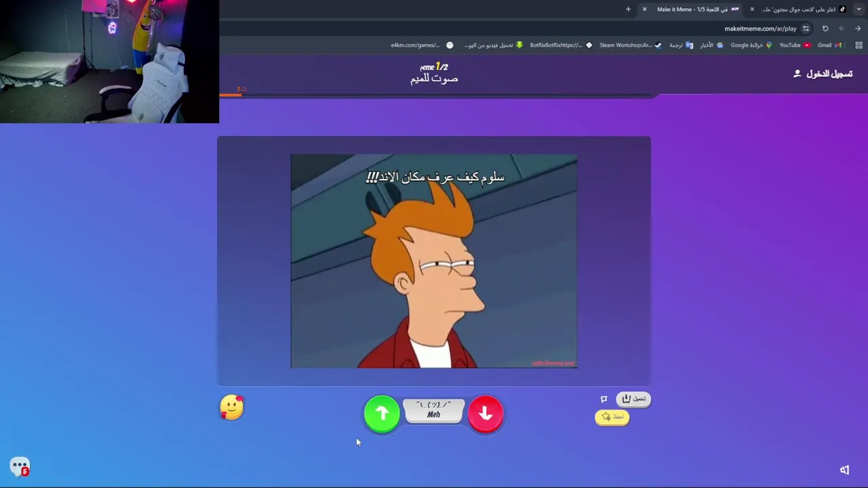This screenshot has height=488, width=868.
Task: Open the apps grid in bookmarks bar
Action: 859,45
